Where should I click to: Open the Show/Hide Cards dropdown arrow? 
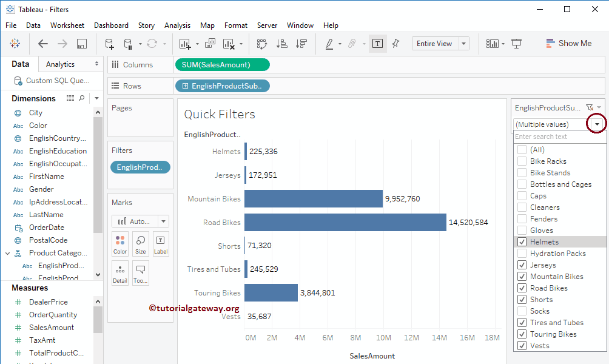point(503,44)
